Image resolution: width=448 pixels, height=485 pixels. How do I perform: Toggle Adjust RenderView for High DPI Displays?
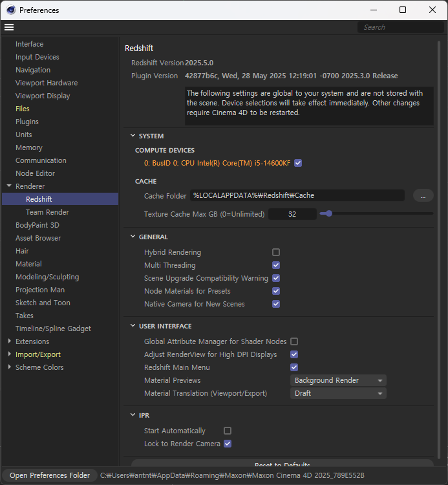click(x=294, y=354)
